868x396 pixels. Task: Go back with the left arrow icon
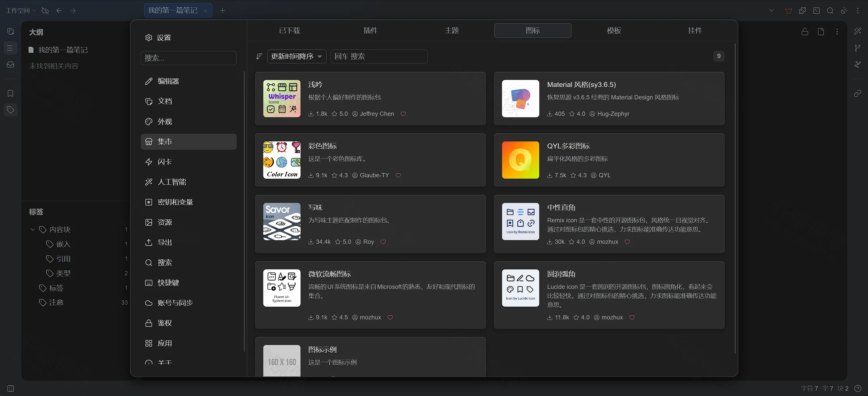59,10
